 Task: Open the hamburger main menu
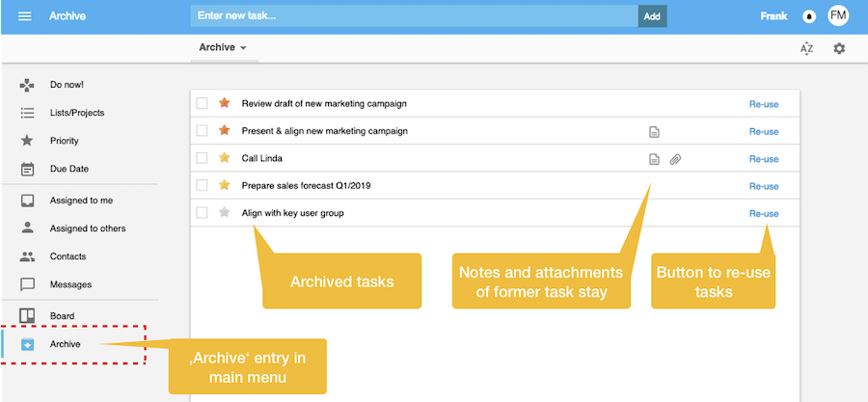click(25, 16)
